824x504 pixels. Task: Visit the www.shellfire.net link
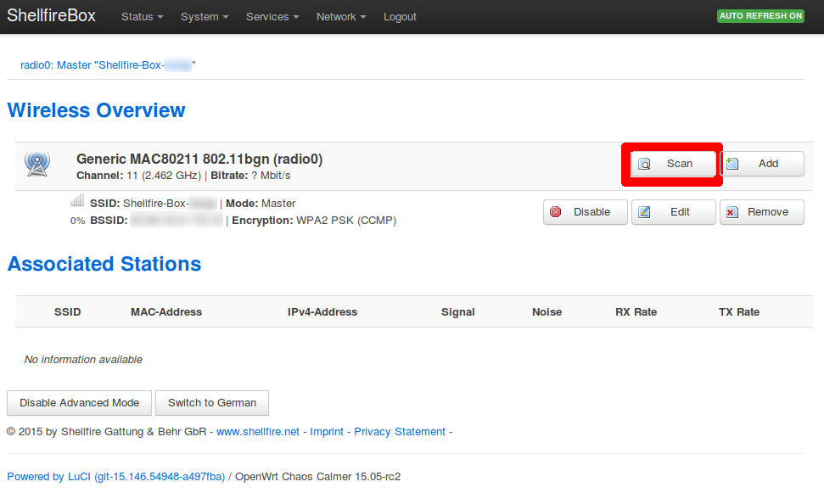[x=258, y=432]
